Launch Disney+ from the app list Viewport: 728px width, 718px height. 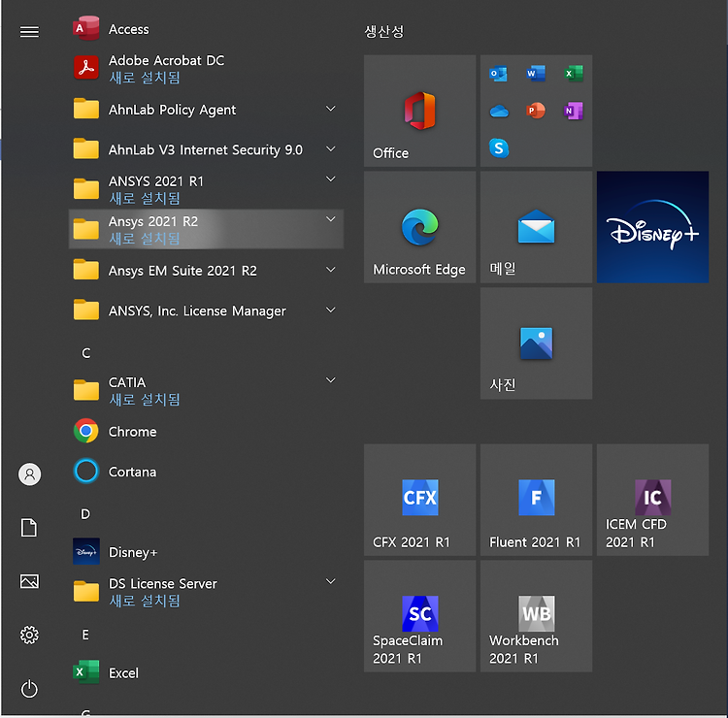[x=206, y=552]
